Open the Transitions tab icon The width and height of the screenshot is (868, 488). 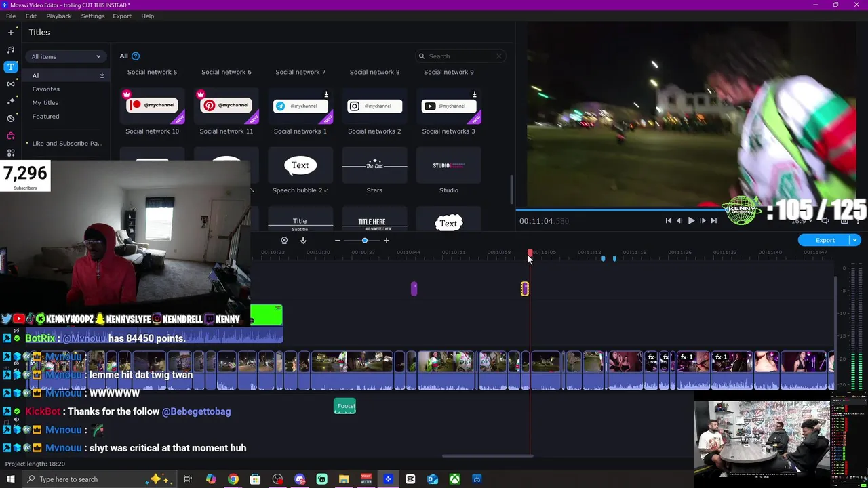10,83
